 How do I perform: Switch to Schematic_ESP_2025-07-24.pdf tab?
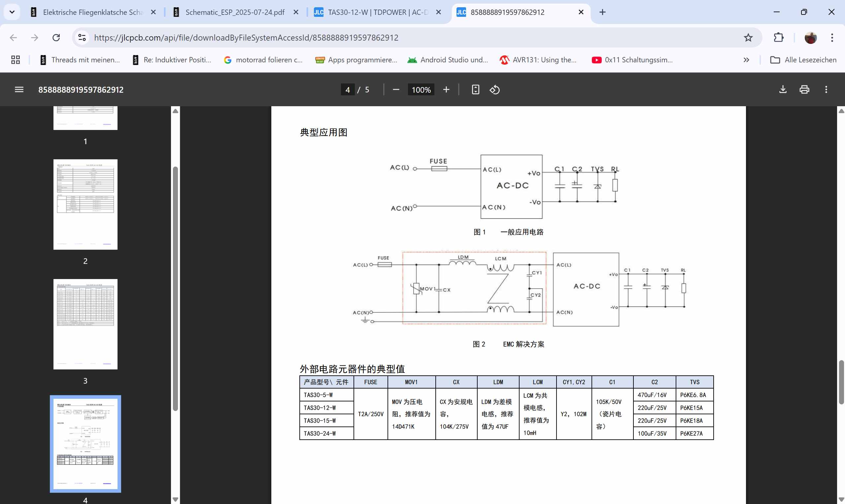click(234, 12)
